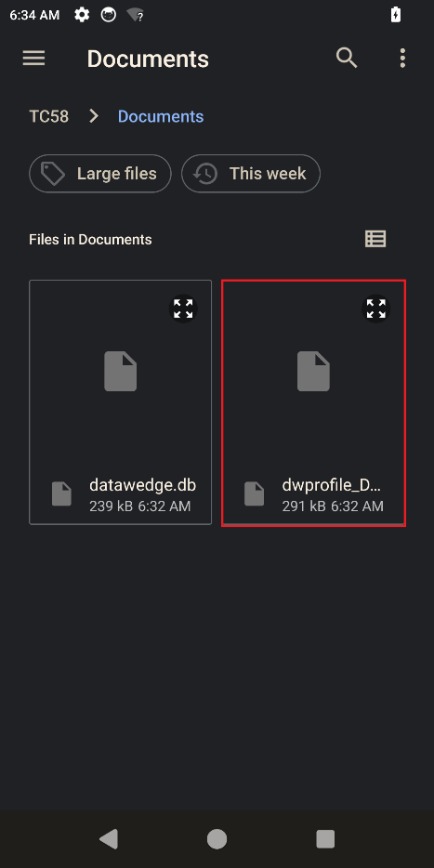The width and height of the screenshot is (434, 868).
Task: Go to TC58 in breadcrumb
Action: click(48, 117)
